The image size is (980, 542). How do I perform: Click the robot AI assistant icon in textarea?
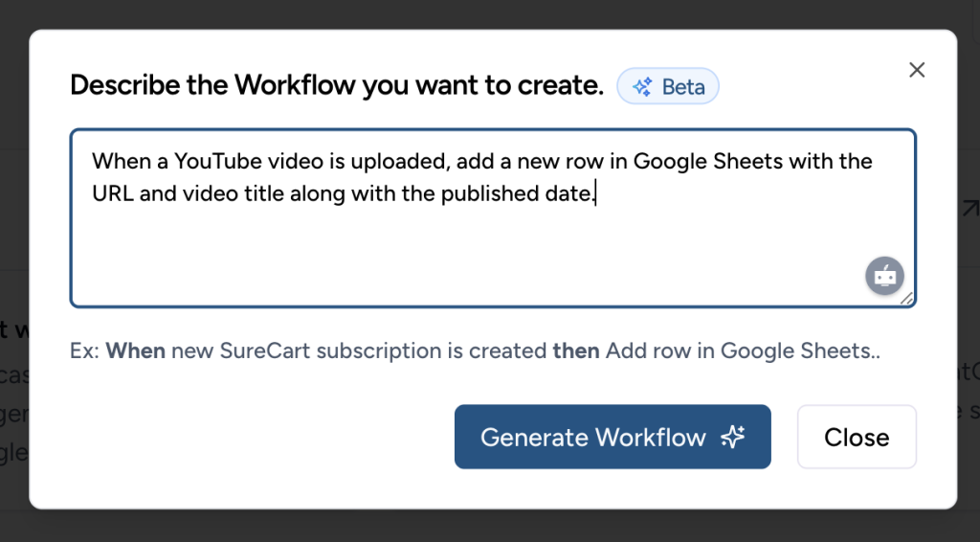pyautogui.click(x=884, y=276)
